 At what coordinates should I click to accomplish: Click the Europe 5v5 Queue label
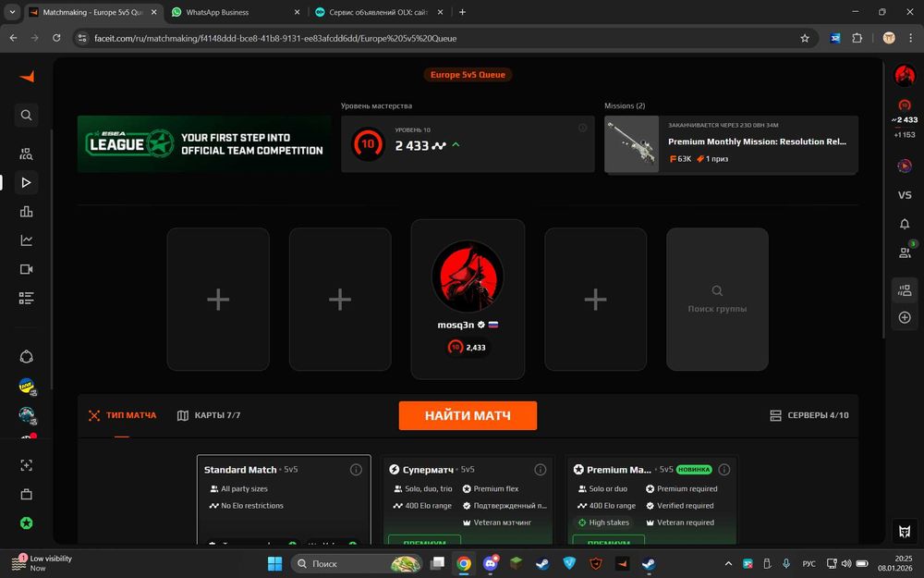point(468,75)
